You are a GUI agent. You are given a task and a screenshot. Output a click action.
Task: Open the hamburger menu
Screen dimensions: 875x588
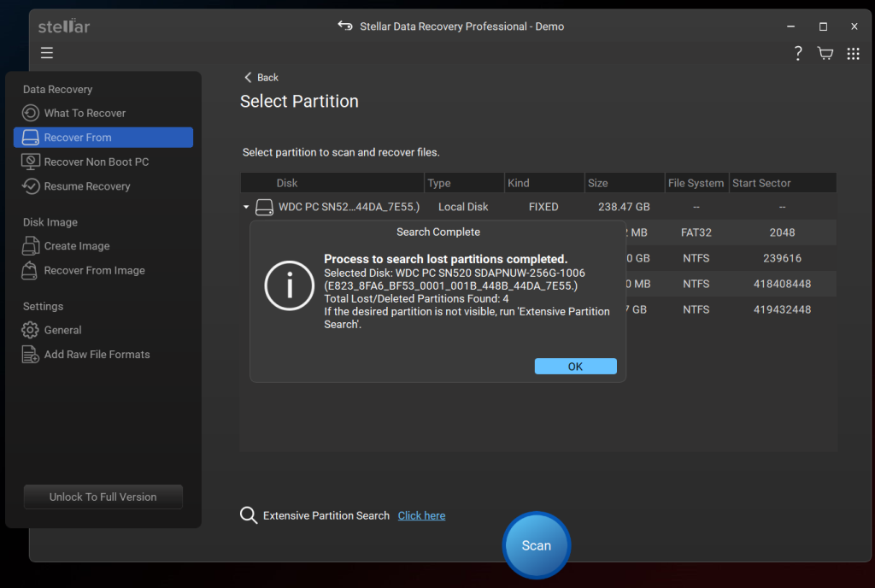(x=47, y=53)
